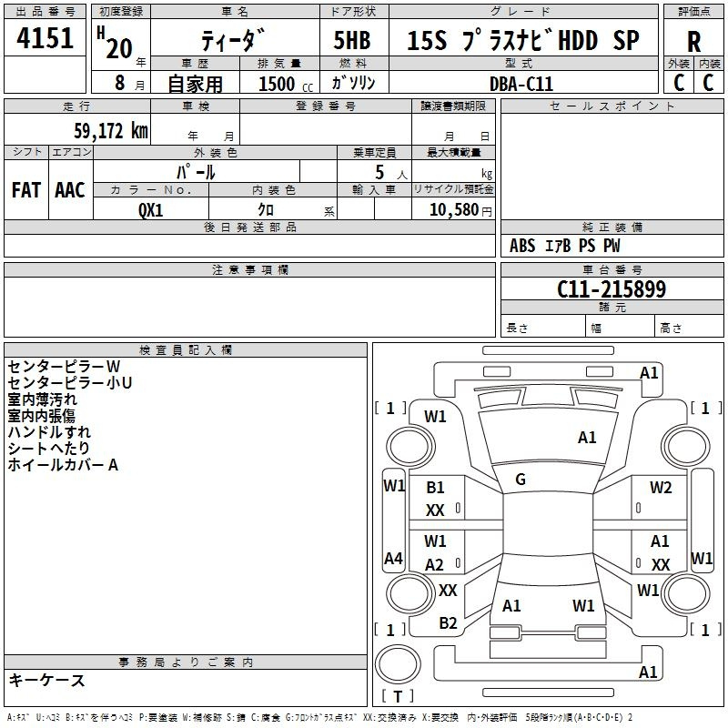This screenshot has height=728, width=728.
Task: Select the chassis number C11-215899
Action: pos(612,289)
